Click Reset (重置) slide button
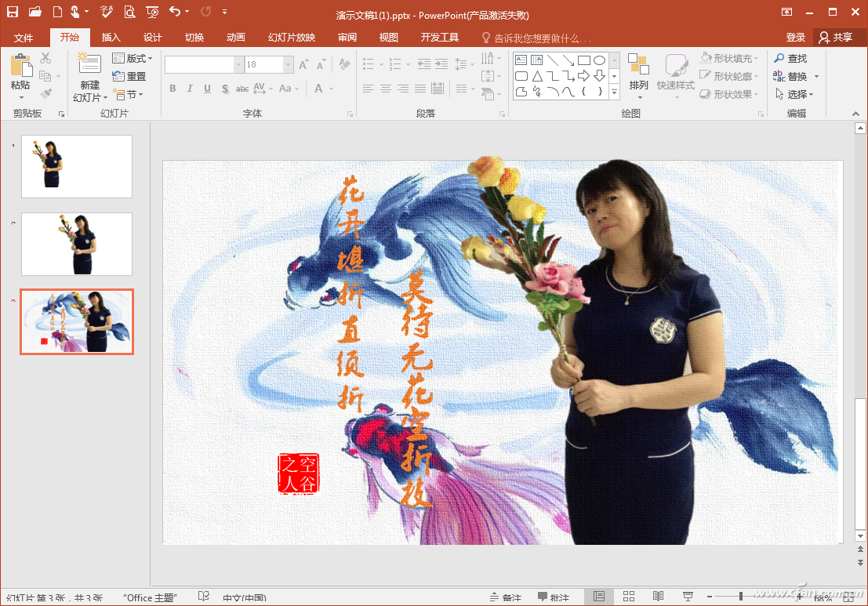 coord(129,76)
